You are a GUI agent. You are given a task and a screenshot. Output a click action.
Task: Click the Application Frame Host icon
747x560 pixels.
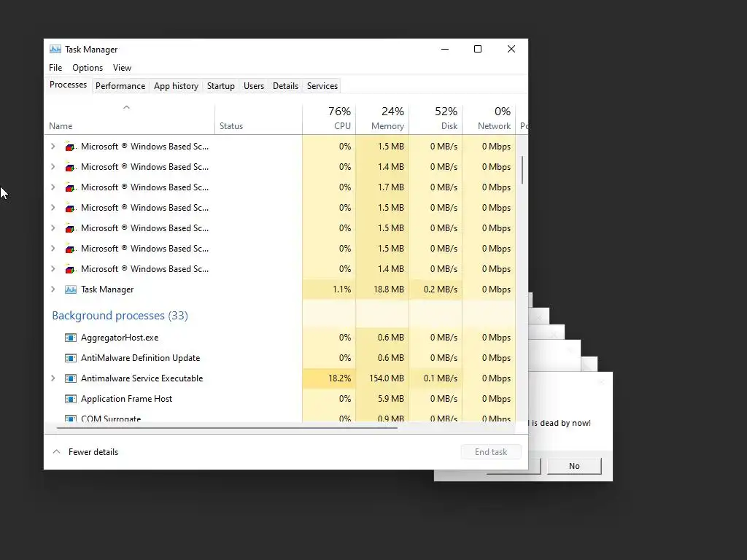tap(71, 399)
